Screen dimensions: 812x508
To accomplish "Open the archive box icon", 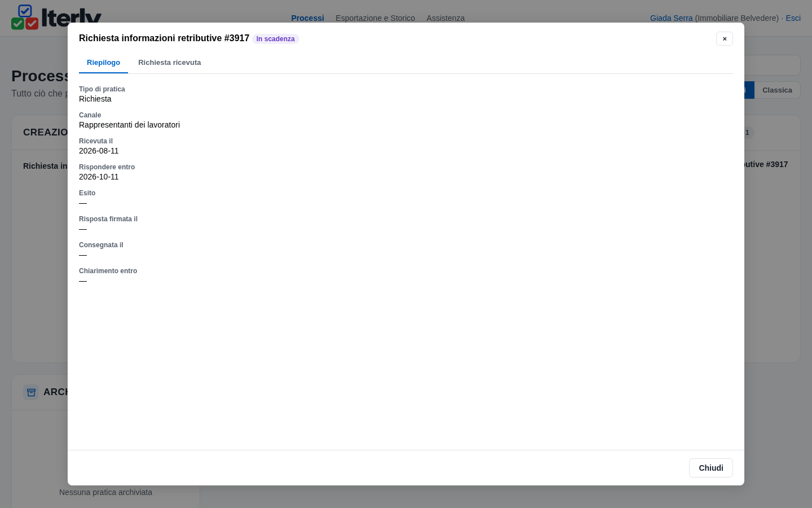I will (31, 392).
